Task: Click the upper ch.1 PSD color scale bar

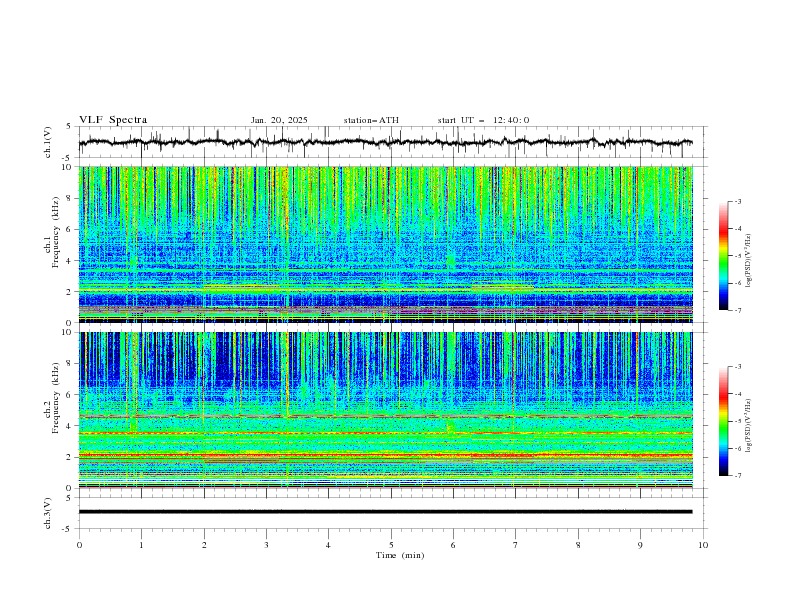Action: pyautogui.click(x=724, y=256)
